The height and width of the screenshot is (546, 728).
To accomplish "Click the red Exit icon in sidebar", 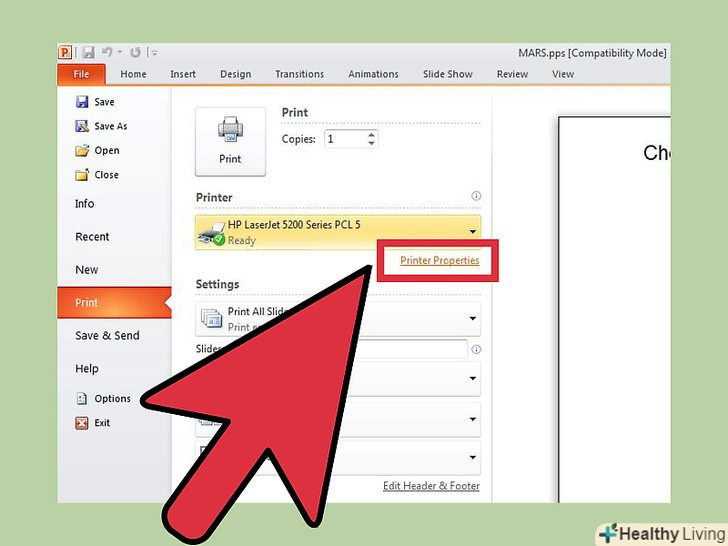I will 82,423.
